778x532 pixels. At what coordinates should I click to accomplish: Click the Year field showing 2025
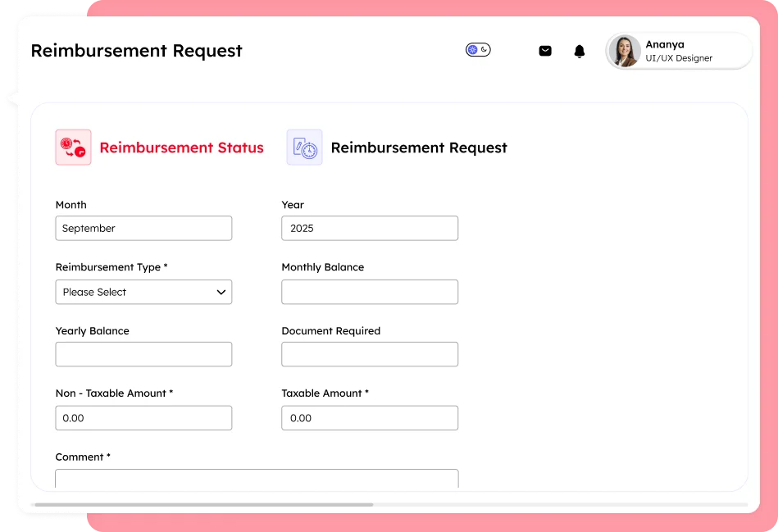pos(369,229)
